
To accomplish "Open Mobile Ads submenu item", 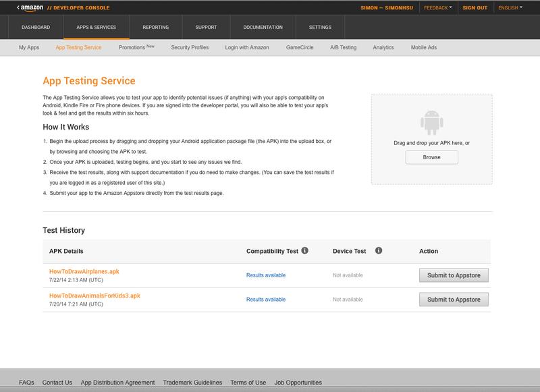I will pos(424,47).
